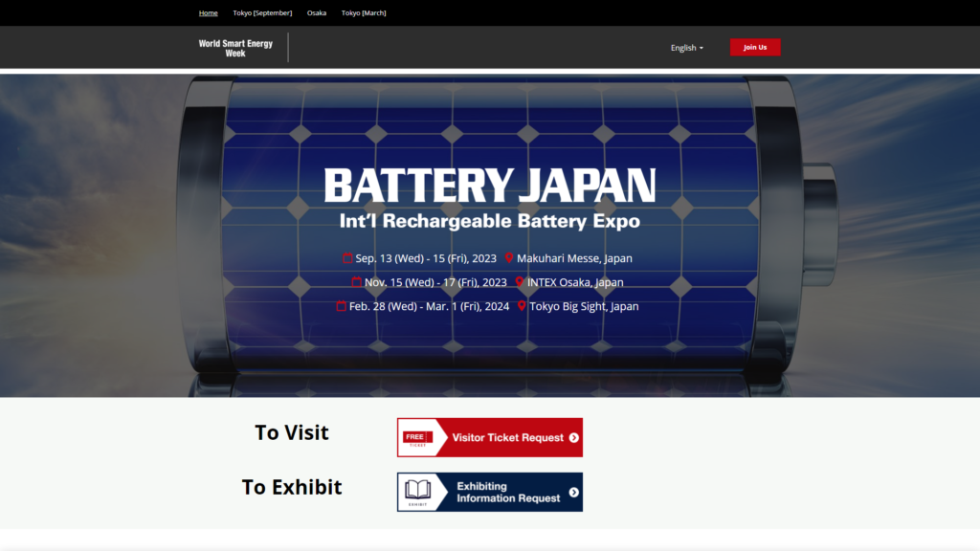Click location pin beside Tokyo Big Sight
Screen dimensions: 980x551
(522, 305)
